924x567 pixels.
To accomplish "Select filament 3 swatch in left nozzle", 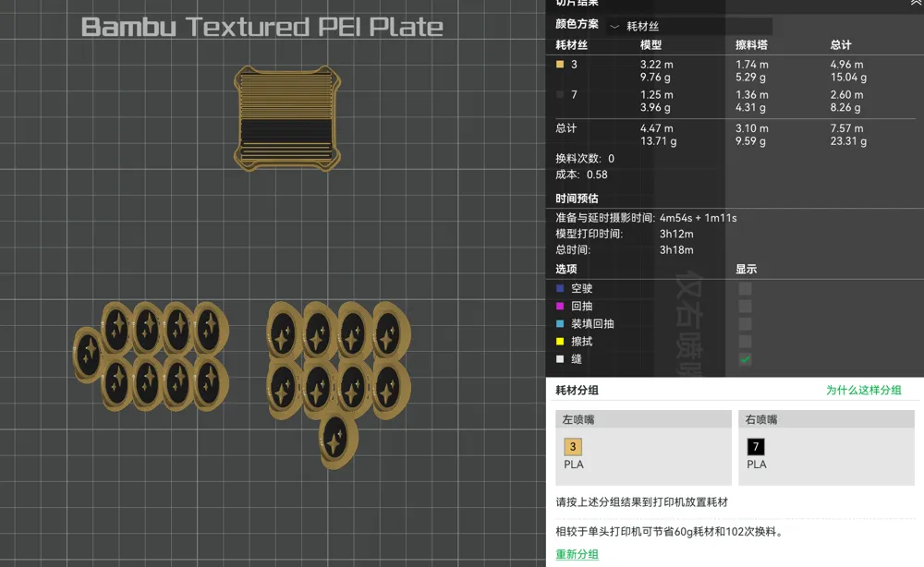I will tap(573, 447).
